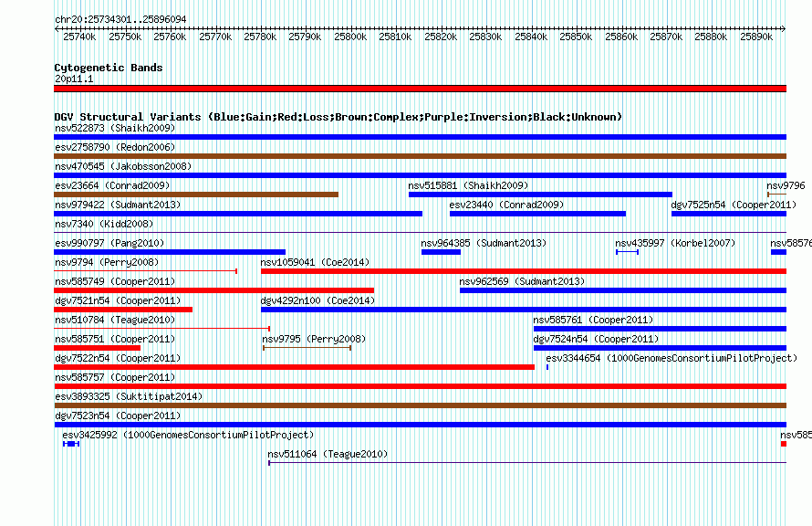Select the red 20p11.1 cytogenetic band bar

(420, 89)
